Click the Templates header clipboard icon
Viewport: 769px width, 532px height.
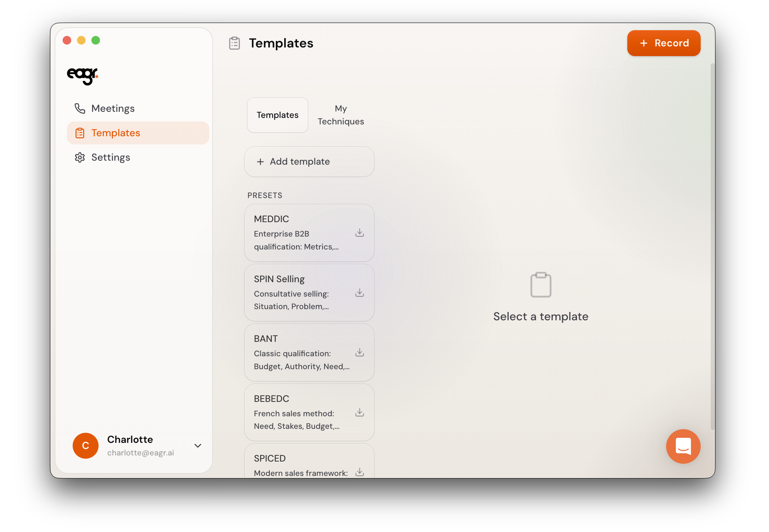tap(235, 43)
